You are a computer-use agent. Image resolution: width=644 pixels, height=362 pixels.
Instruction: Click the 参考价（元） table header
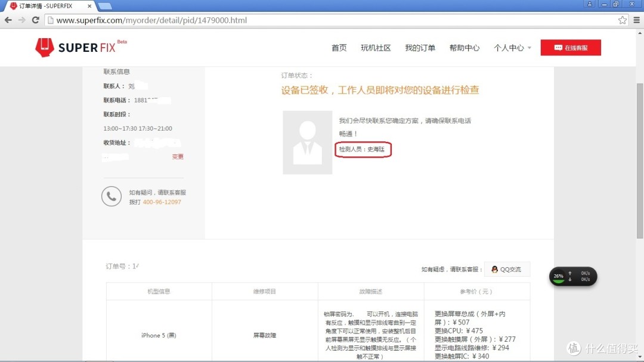[476, 291]
